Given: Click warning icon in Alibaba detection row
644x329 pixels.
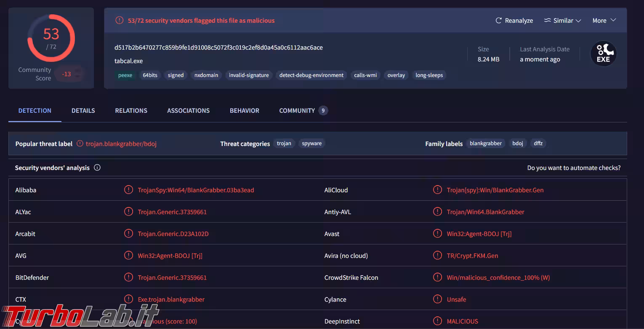Looking at the screenshot, I should tap(128, 190).
